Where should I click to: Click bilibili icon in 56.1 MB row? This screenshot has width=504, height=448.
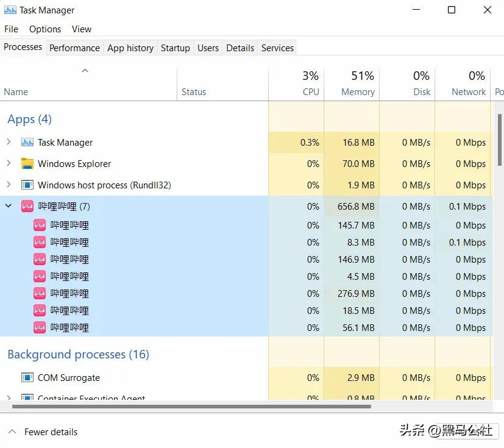pos(40,327)
